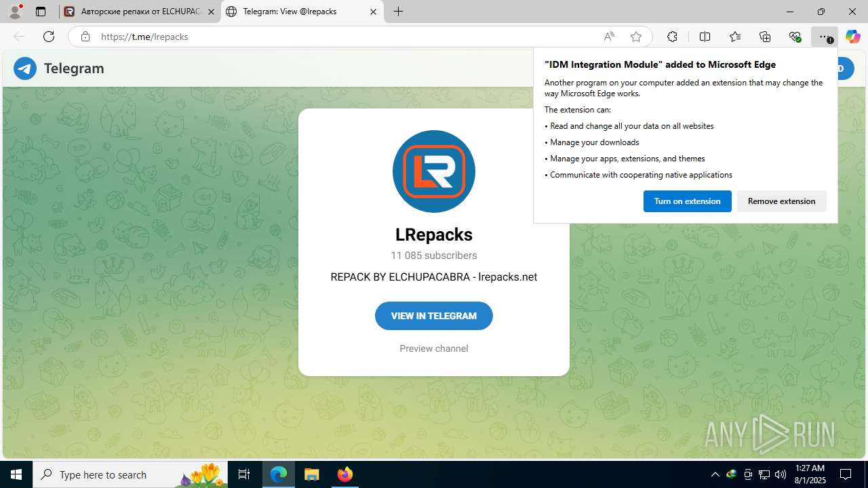
Task: Click the LRepacks channel title
Action: [434, 235]
